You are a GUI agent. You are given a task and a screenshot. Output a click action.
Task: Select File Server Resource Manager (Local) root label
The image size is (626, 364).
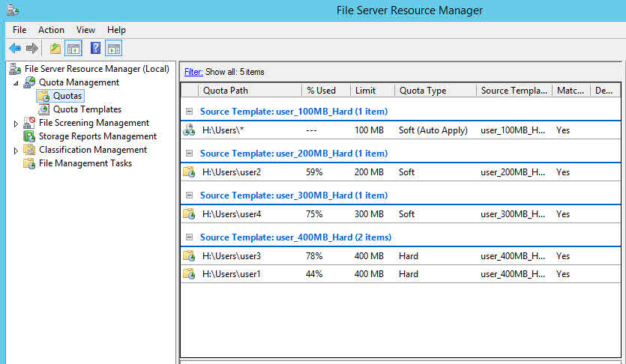point(97,69)
